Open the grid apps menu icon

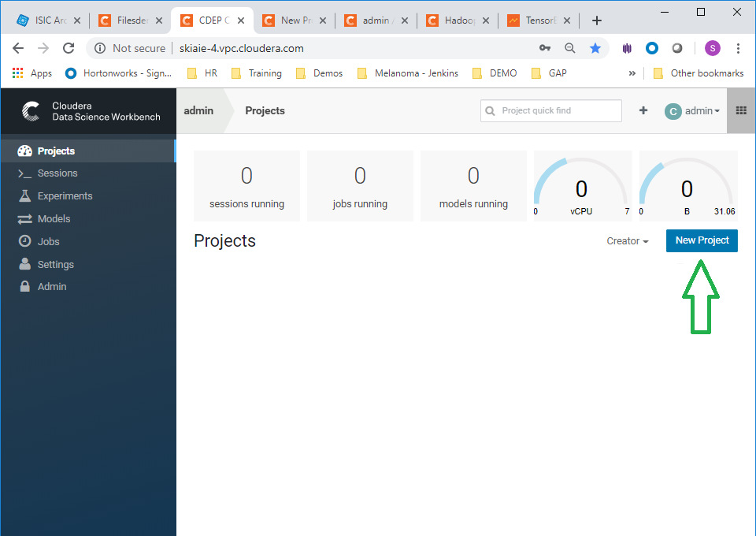point(741,110)
